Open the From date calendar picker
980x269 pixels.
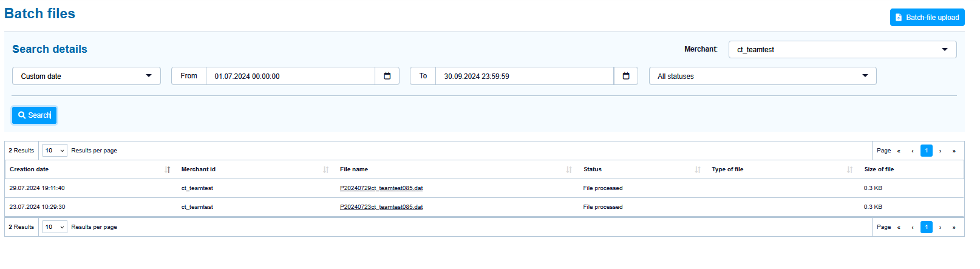tap(387, 76)
